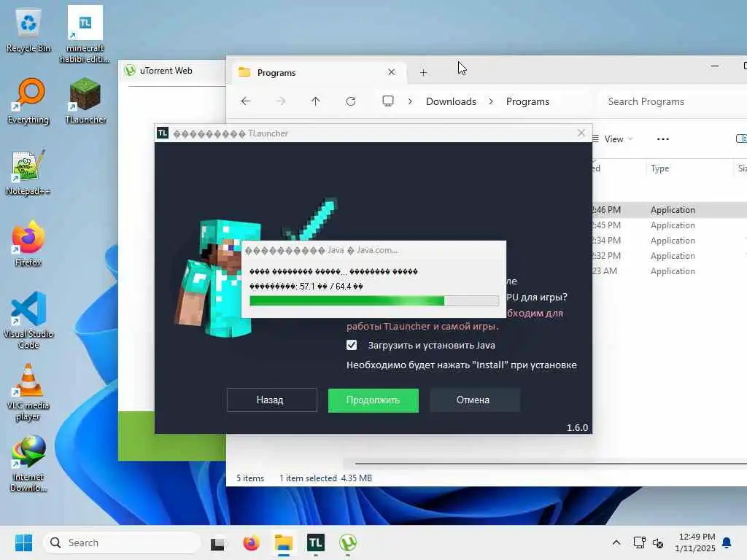Go forward in File Explorer navigation

(281, 101)
